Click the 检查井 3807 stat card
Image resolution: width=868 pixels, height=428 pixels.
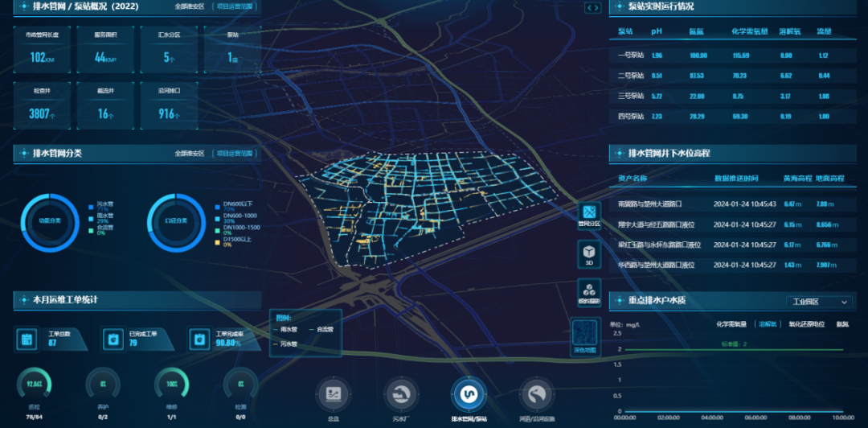[42, 105]
